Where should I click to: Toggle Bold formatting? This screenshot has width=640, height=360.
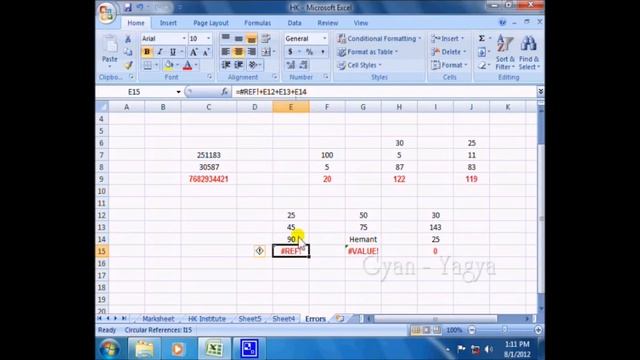(x=147, y=52)
